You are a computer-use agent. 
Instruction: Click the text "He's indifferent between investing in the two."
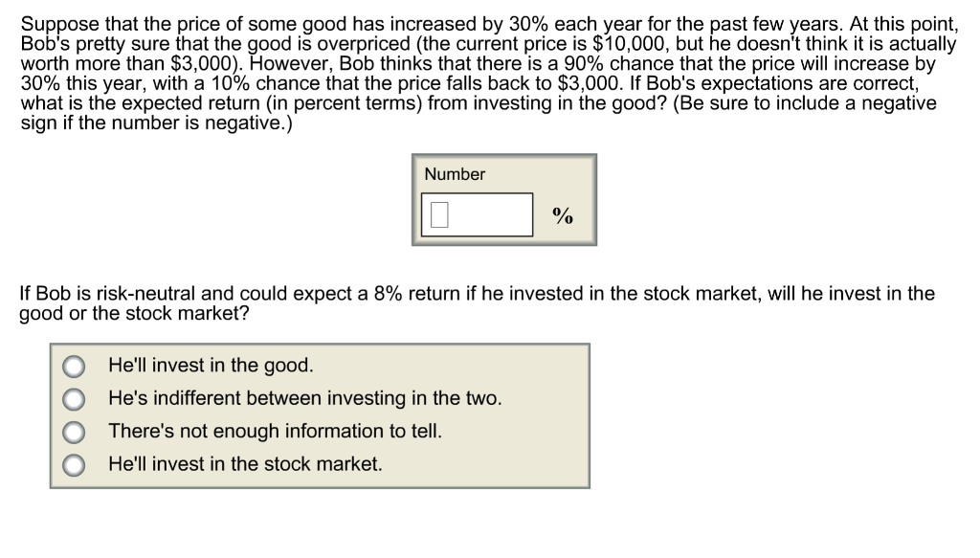coord(305,398)
